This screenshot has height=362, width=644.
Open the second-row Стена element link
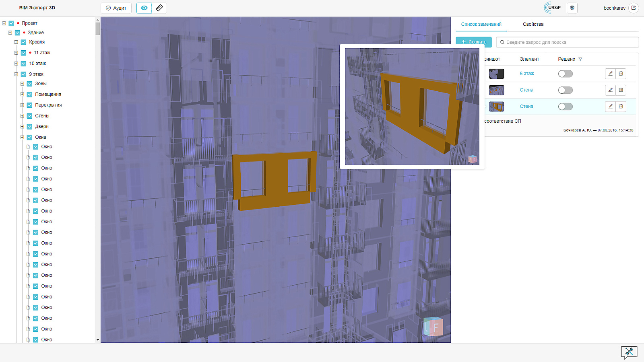coord(526,90)
